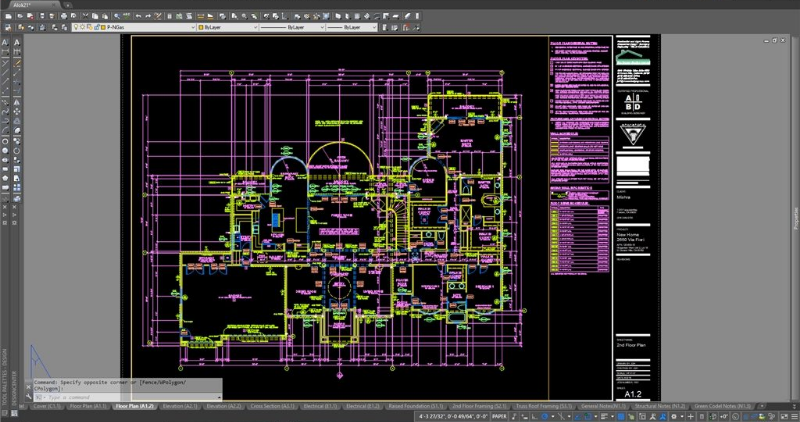Click the 'A1.2' sheet number text
Screen dimensions: 800x422
pyautogui.click(x=633, y=394)
